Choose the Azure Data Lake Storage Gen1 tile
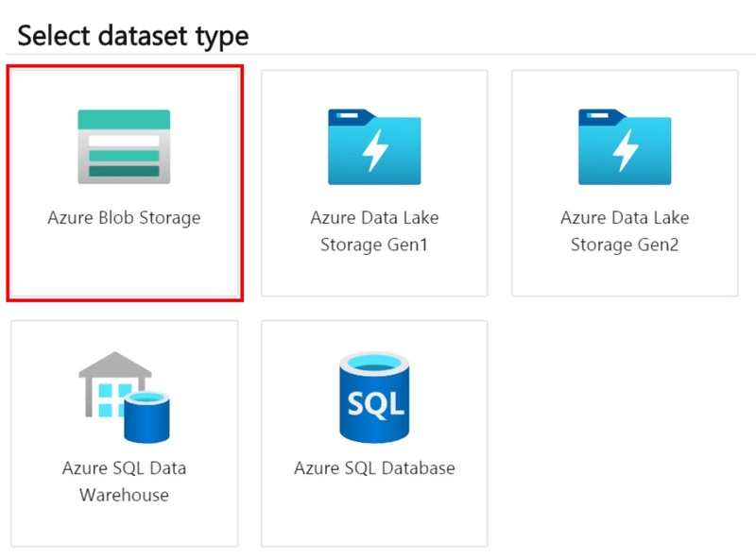The image size is (756, 559). pyautogui.click(x=374, y=179)
